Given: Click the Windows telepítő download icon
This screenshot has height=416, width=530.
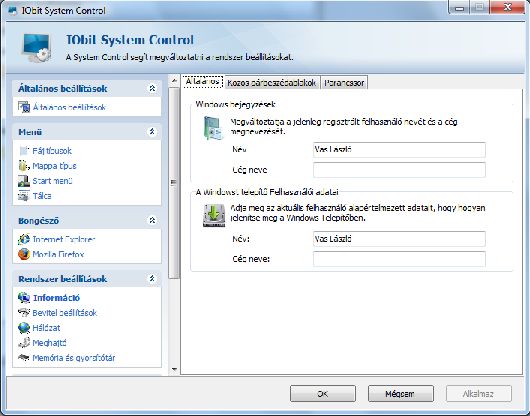Looking at the screenshot, I should [x=214, y=215].
